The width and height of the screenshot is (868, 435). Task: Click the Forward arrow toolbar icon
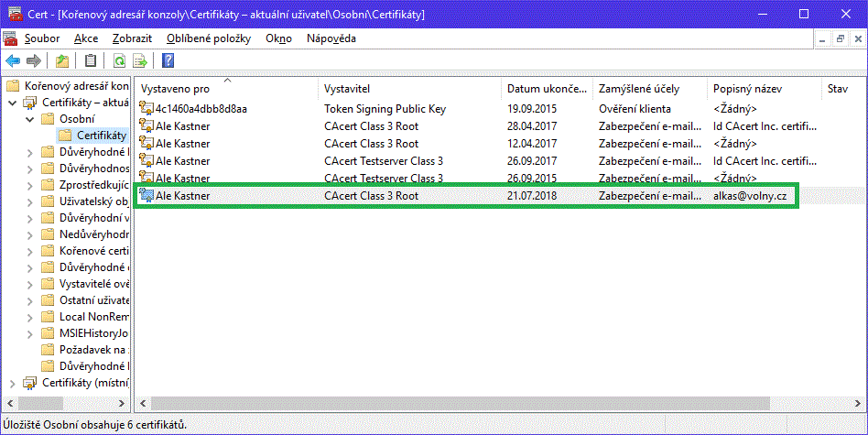click(x=34, y=61)
